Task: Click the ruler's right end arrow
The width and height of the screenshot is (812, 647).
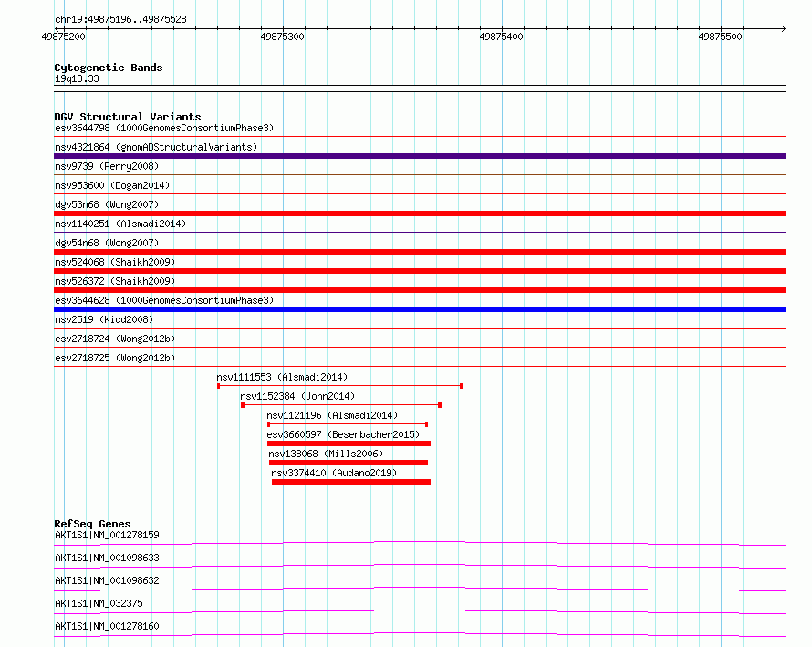Action: click(x=783, y=29)
